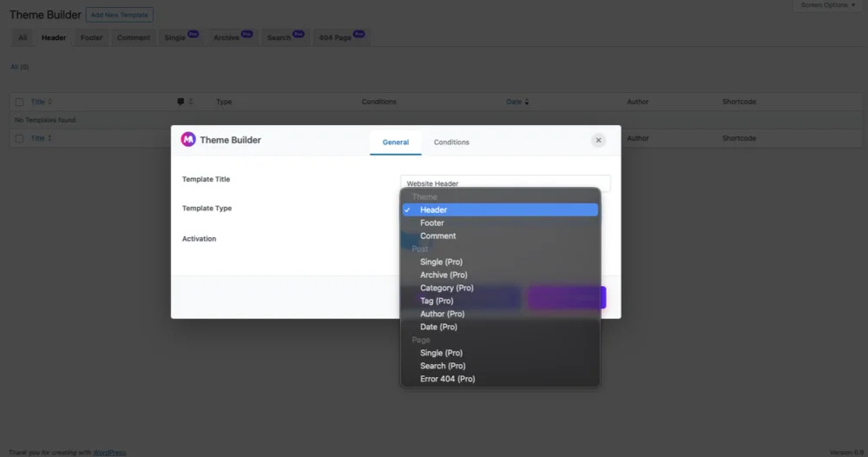Click the Shortcode header in footer row
868x457 pixels.
point(739,138)
